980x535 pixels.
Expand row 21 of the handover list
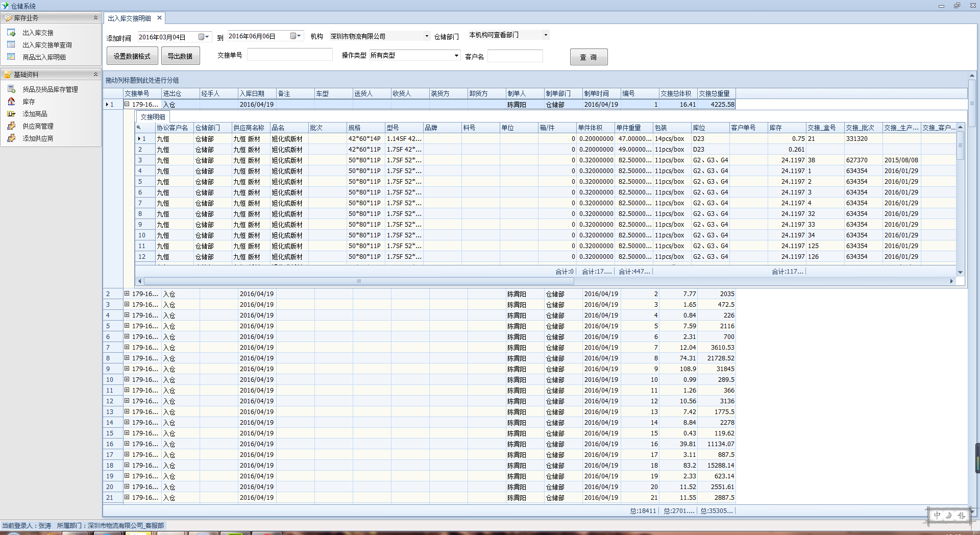pyautogui.click(x=127, y=497)
